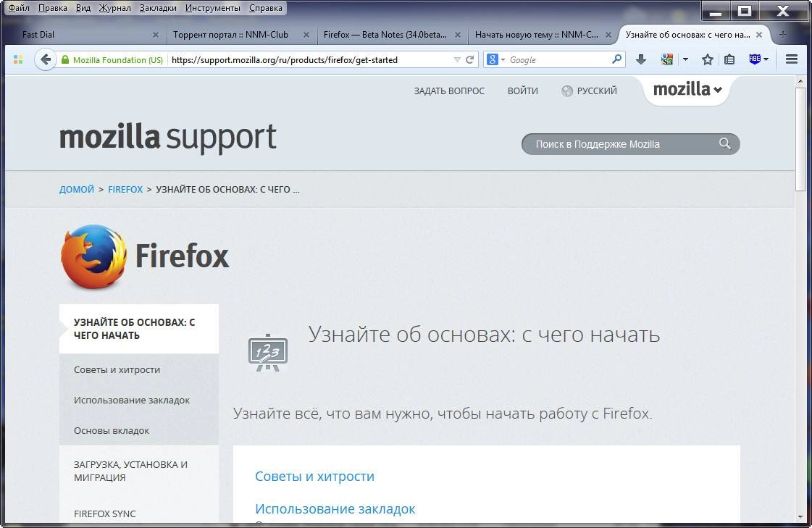Open the Справка menu

tap(266, 8)
